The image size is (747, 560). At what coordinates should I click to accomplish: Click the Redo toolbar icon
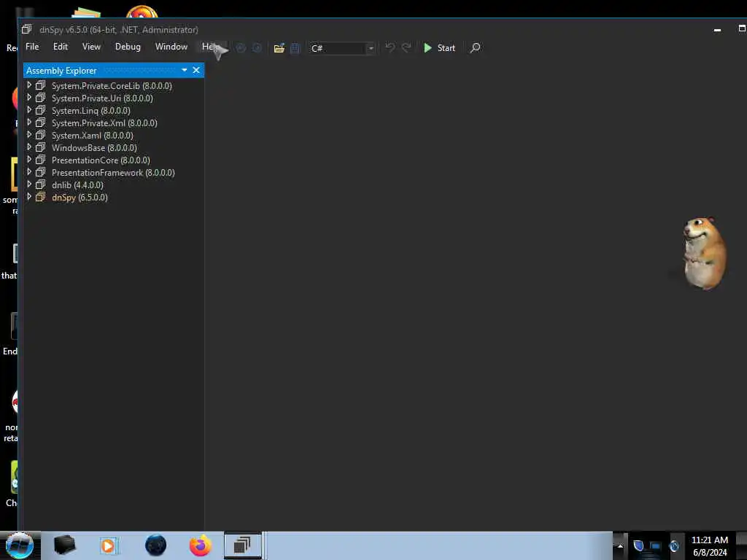[x=406, y=47]
